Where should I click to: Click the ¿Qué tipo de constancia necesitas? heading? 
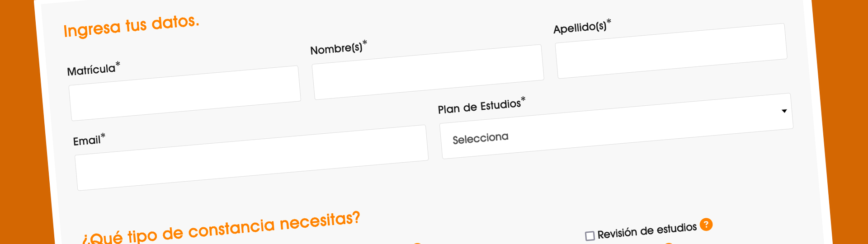[221, 230]
